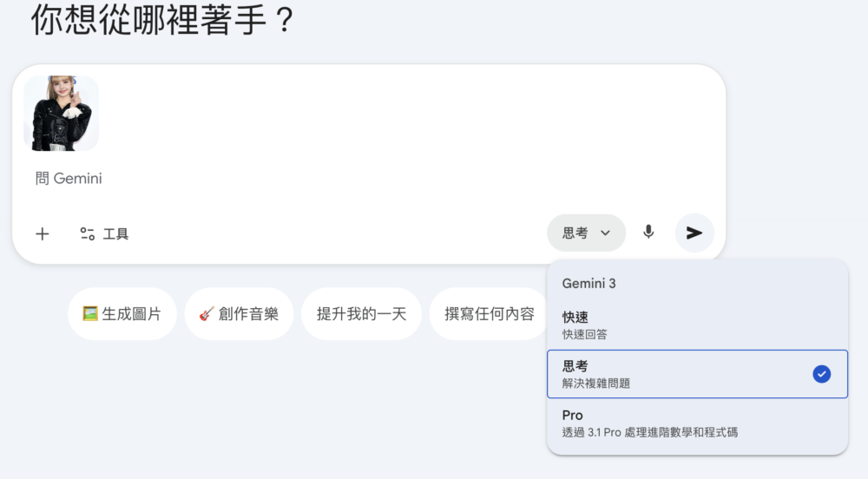The width and height of the screenshot is (868, 479).
Task: Select the 提升我的一天 suggestion chip
Action: 361,314
